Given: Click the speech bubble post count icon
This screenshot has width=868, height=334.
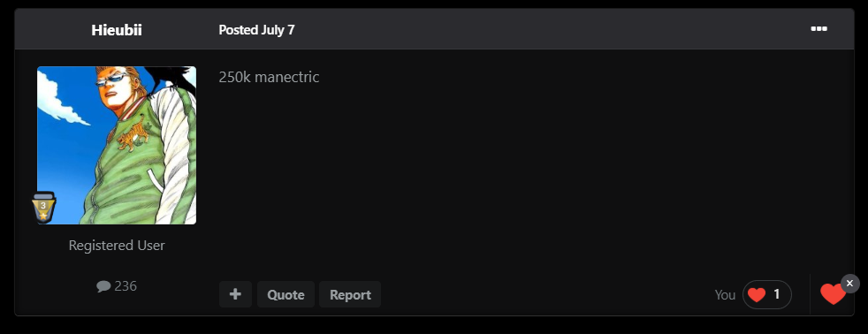Looking at the screenshot, I should 103,286.
